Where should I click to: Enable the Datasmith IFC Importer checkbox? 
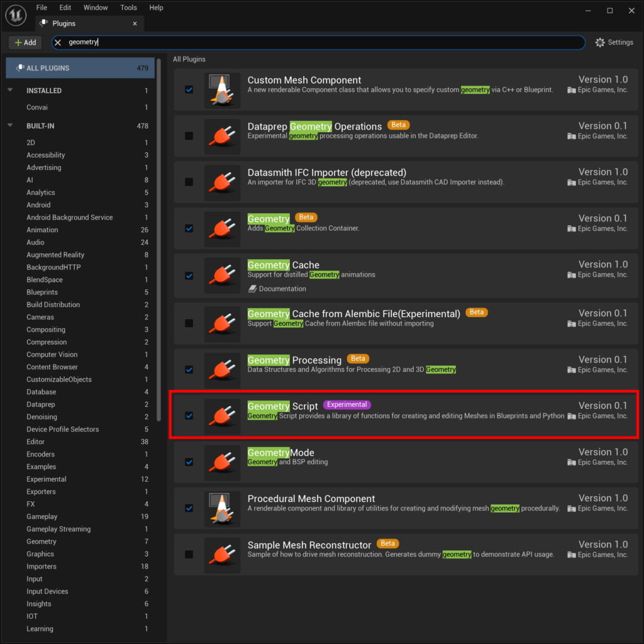[x=189, y=182]
